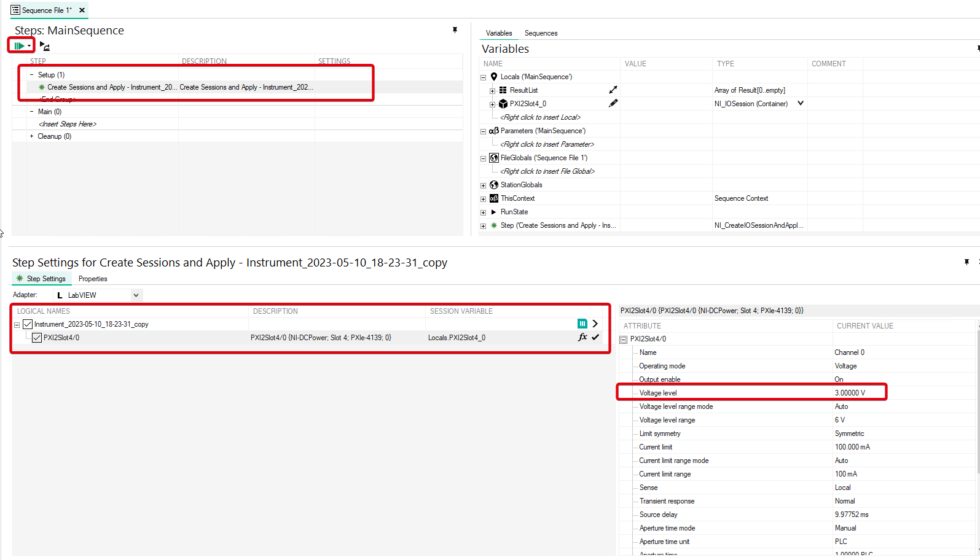Click the ResultList array grid icon
Viewport: 980px width, 560px height.
tap(503, 90)
